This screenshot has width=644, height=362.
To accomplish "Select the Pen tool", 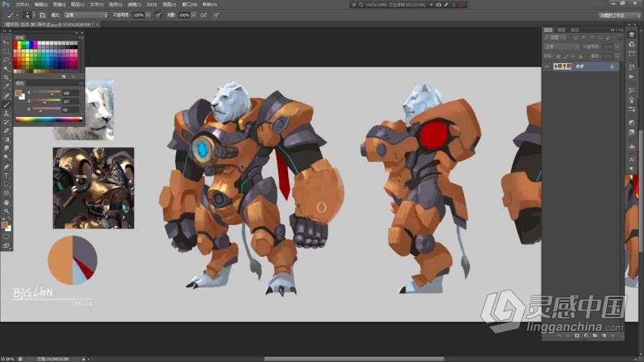I will (6, 167).
